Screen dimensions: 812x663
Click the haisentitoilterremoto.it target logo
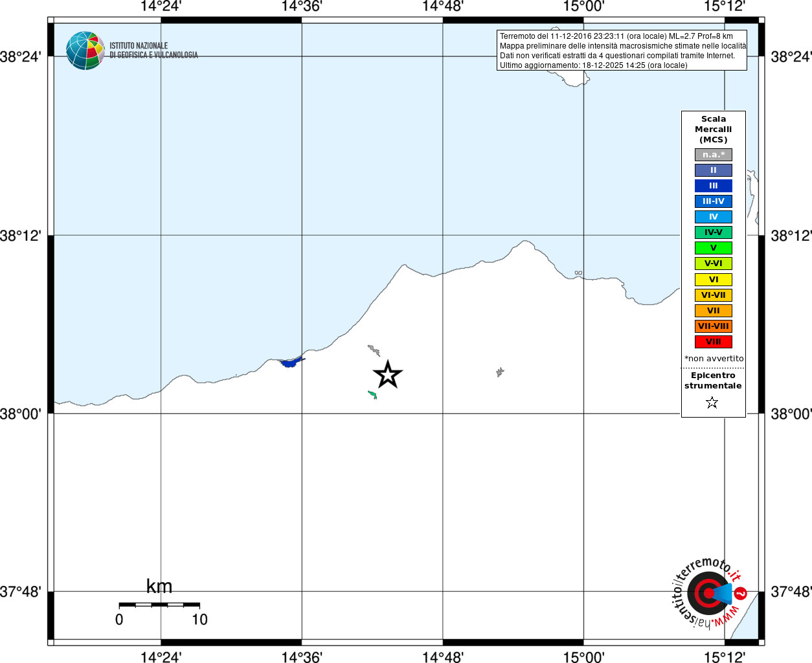[x=710, y=592]
